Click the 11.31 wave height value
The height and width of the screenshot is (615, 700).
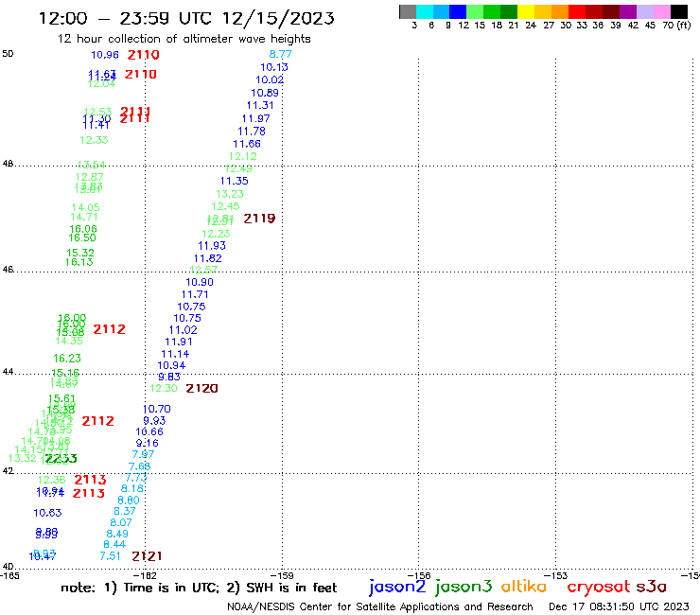point(260,105)
